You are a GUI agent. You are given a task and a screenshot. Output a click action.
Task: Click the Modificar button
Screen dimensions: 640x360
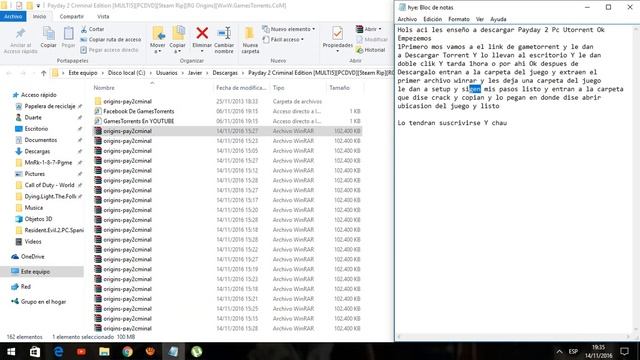coord(372,40)
